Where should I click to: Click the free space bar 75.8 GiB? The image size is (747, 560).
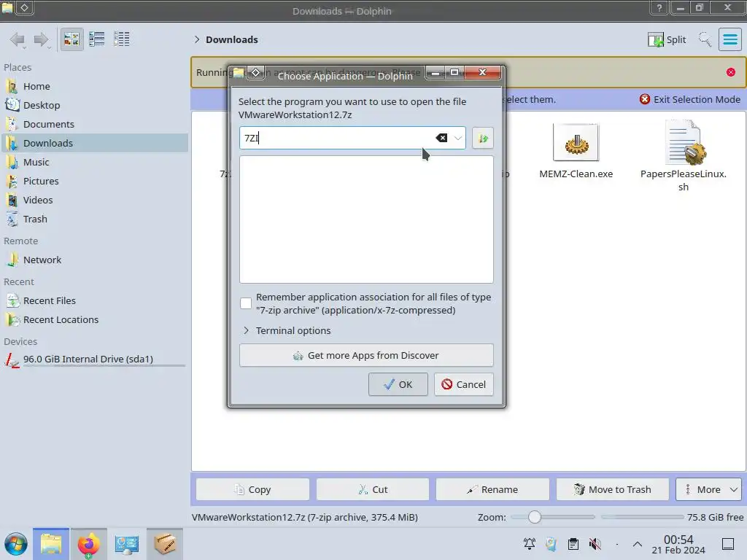(642, 517)
